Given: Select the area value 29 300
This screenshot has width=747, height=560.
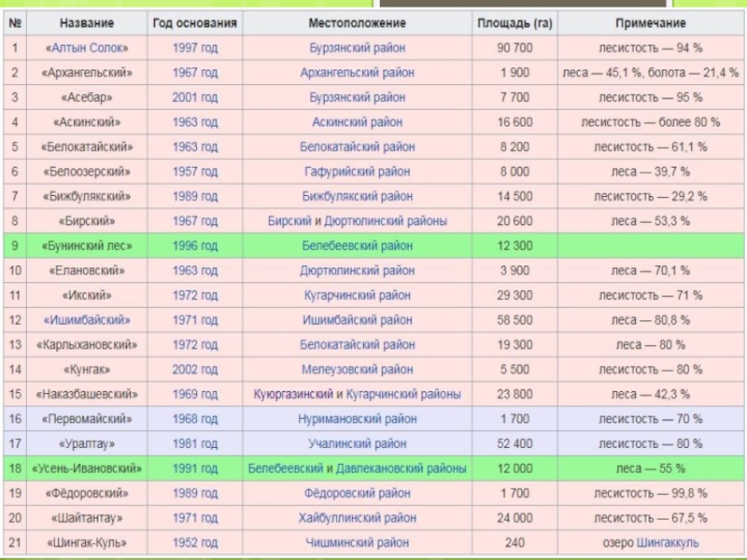Looking at the screenshot, I should (514, 295).
